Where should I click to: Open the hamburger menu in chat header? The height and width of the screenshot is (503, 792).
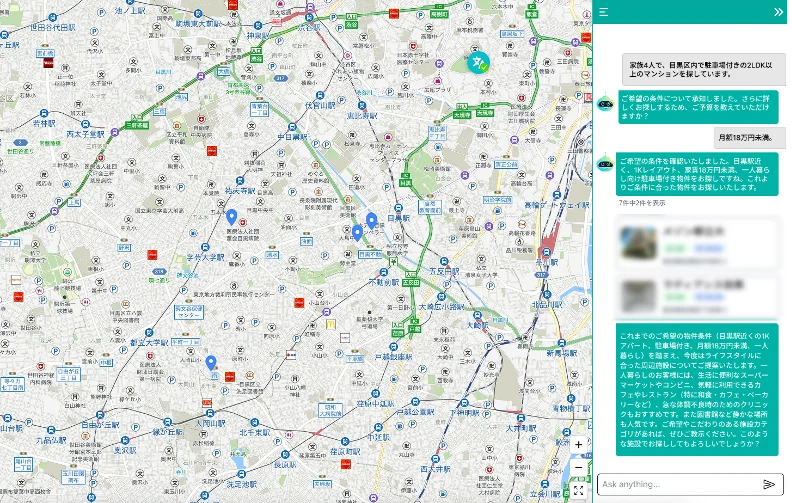[x=604, y=12]
